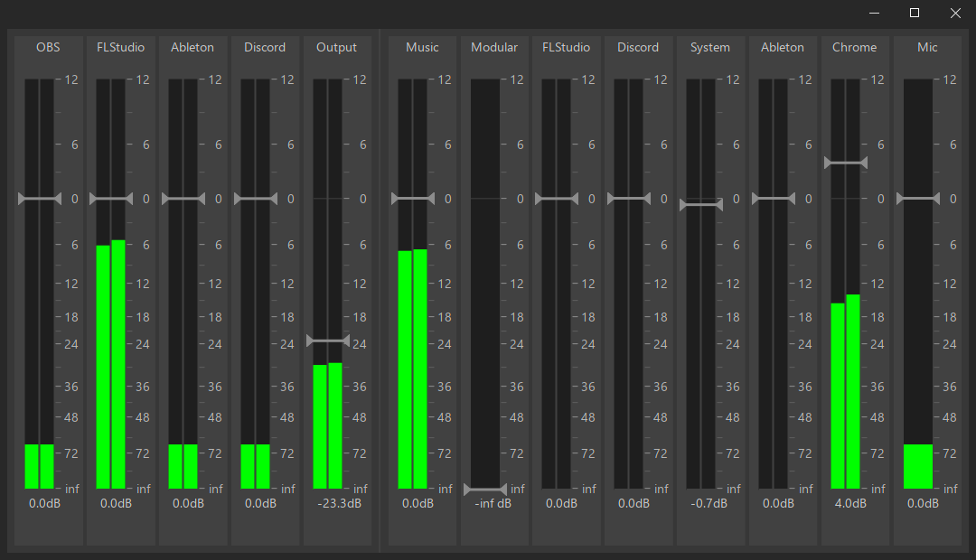Click the Chrome channel fader handle
This screenshot has height=560, width=976.
tap(846, 163)
